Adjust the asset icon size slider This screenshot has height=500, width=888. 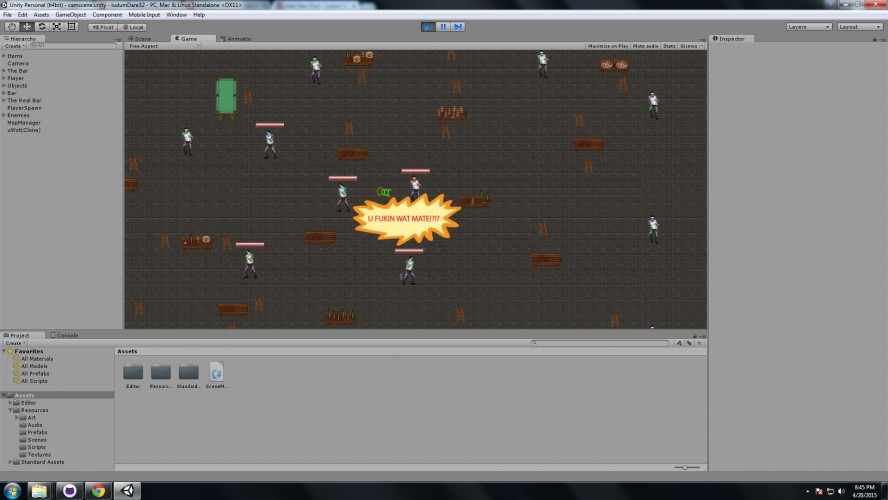coord(686,467)
